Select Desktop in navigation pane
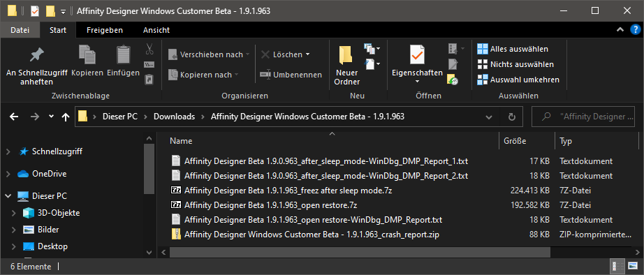 [52, 246]
